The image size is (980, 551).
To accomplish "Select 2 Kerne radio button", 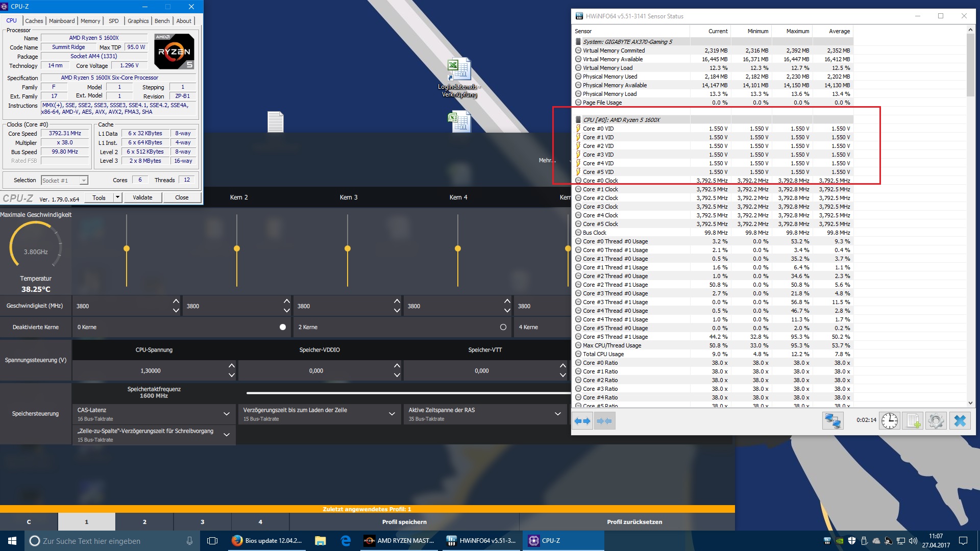I will point(503,327).
